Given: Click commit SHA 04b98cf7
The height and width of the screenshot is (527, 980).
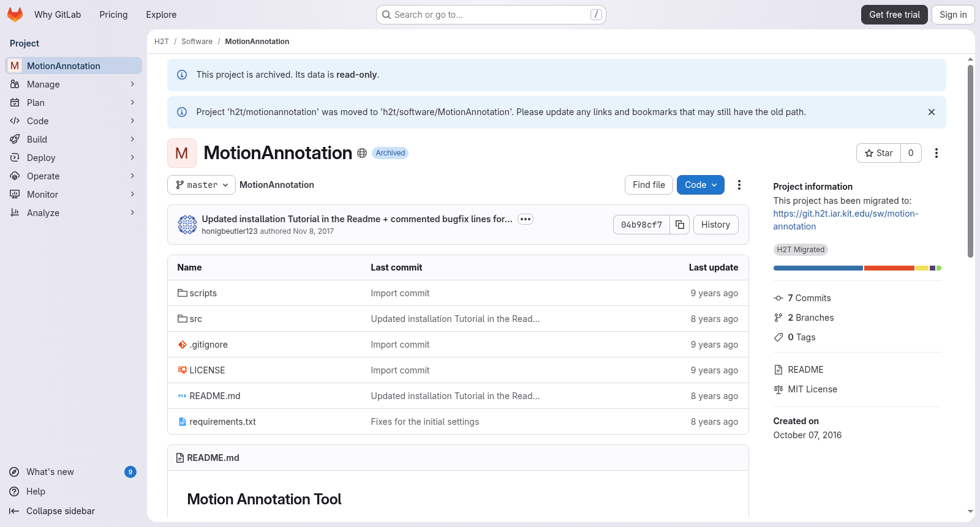Looking at the screenshot, I should (641, 225).
